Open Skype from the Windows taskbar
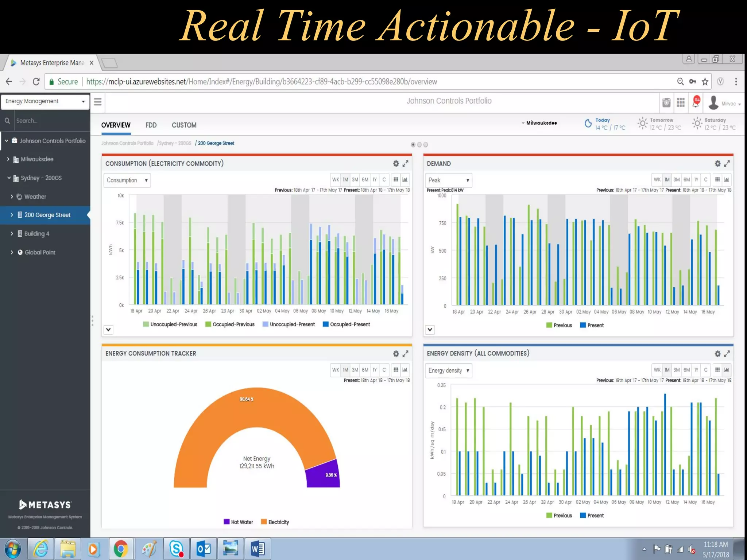 pyautogui.click(x=177, y=549)
